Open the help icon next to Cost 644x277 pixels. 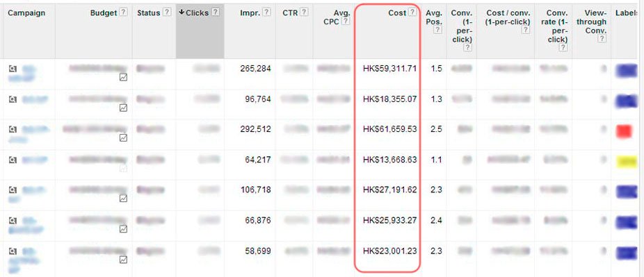tap(412, 12)
